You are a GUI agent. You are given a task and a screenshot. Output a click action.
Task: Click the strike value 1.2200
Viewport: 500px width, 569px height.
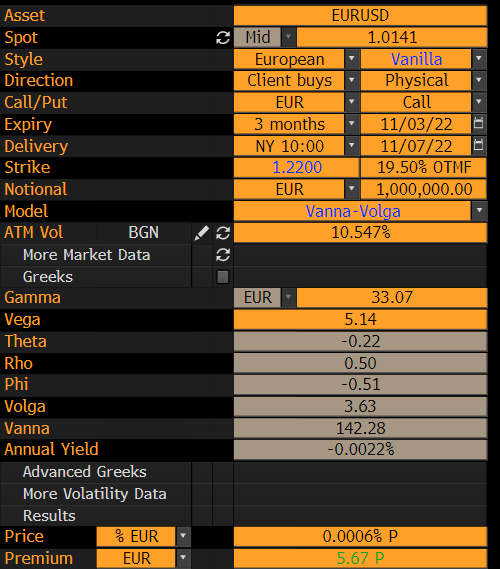[x=296, y=167]
